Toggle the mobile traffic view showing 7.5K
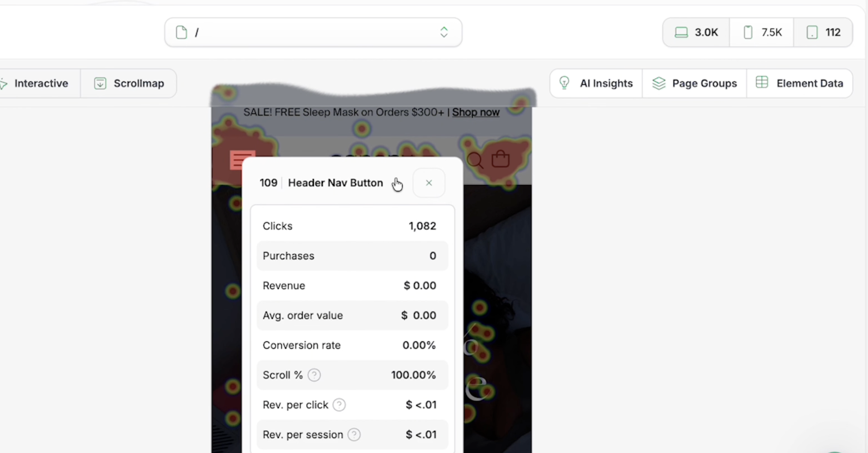Viewport: 868px width, 453px height. click(x=761, y=32)
